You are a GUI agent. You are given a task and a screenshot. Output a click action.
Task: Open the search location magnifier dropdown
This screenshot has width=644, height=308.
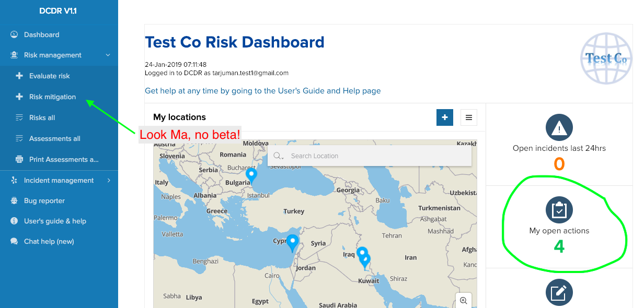279,156
